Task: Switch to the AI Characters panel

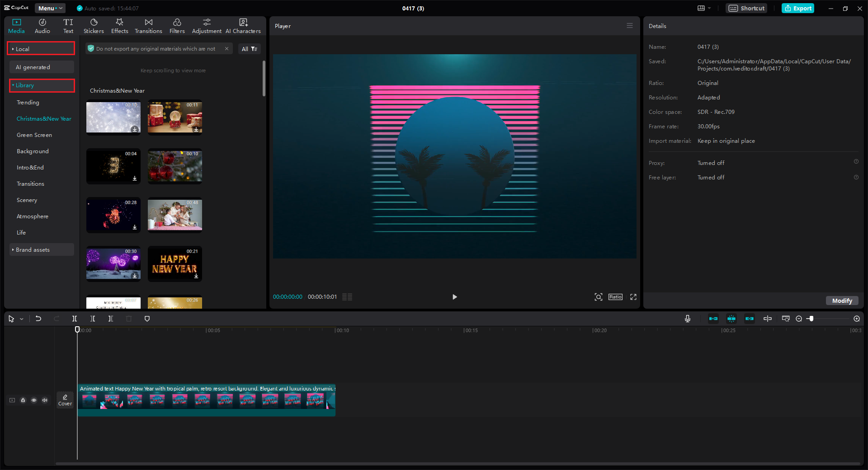Action: point(243,25)
